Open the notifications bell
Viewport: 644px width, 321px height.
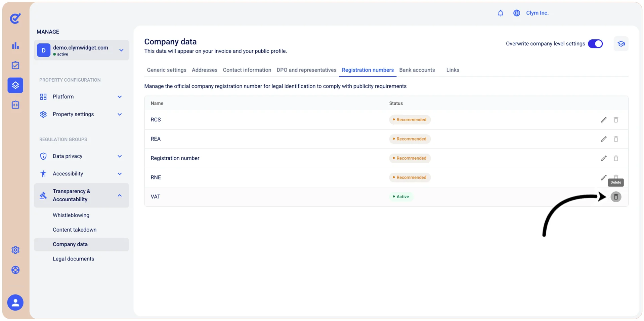pyautogui.click(x=501, y=13)
